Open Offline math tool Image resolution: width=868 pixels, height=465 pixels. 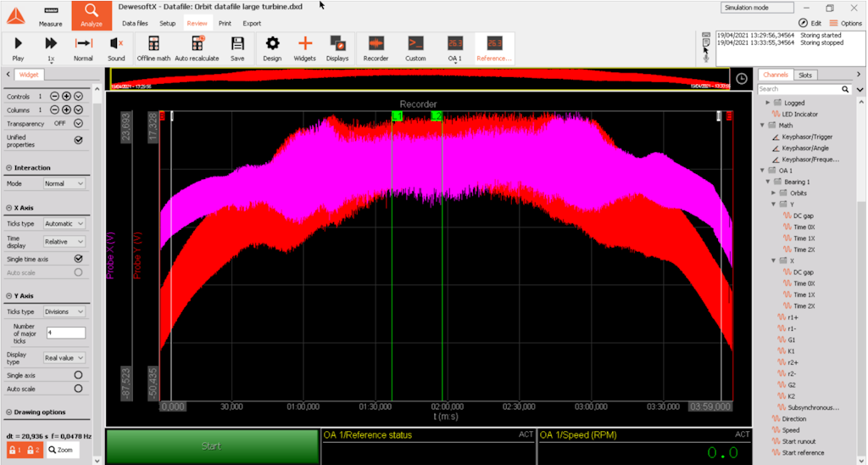154,48
